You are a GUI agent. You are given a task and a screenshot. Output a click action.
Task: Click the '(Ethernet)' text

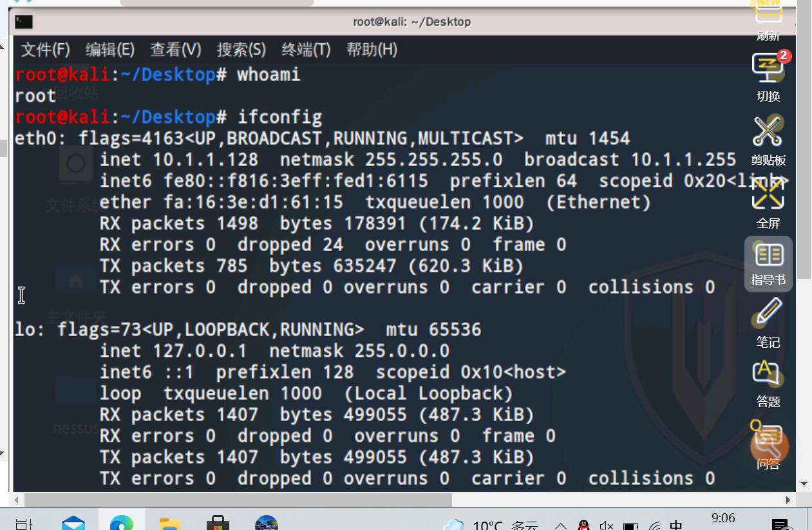(x=598, y=202)
